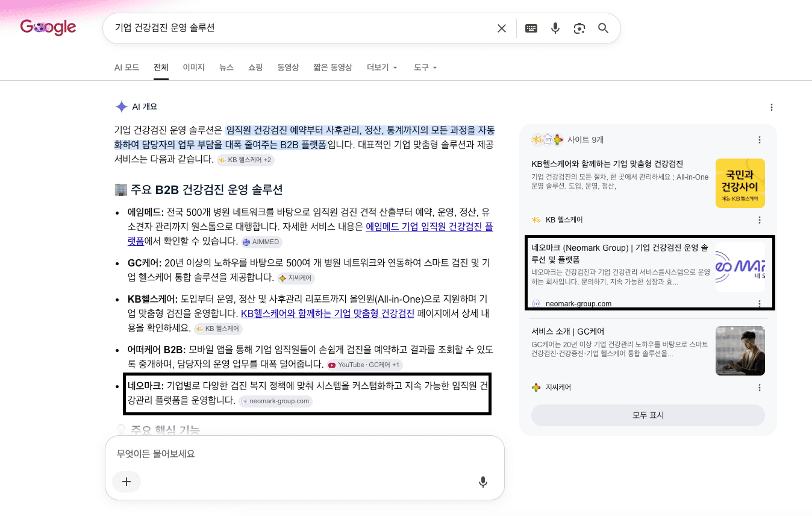
Task: Click the Neomark logo thumbnail
Action: tap(740, 267)
